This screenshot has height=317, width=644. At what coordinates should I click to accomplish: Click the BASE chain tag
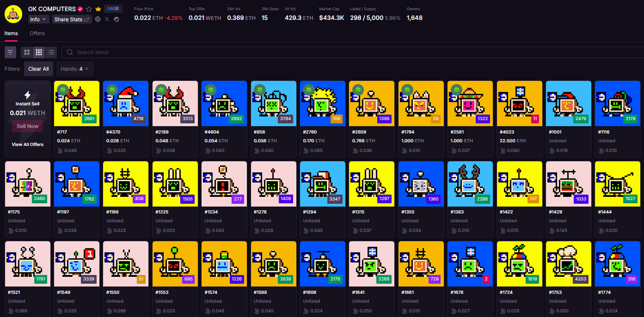tap(113, 9)
